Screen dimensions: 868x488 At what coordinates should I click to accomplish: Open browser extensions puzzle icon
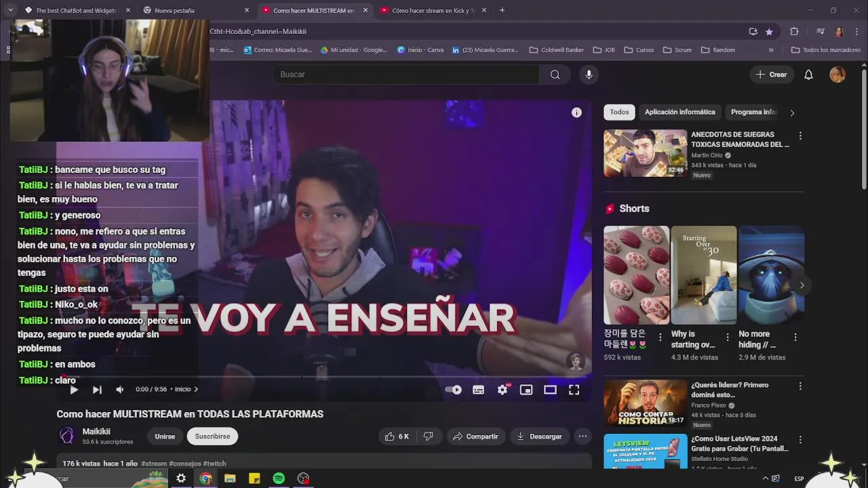794,32
